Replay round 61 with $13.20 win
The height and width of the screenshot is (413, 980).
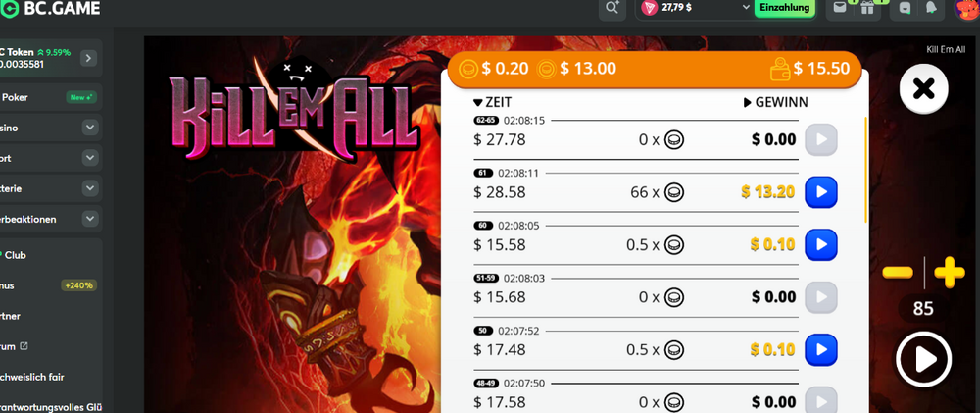click(x=820, y=192)
